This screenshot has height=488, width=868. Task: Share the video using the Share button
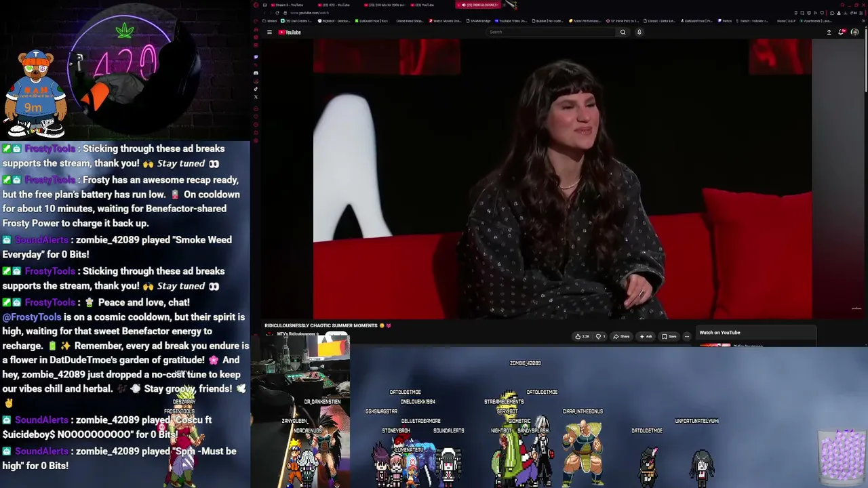[621, 336]
